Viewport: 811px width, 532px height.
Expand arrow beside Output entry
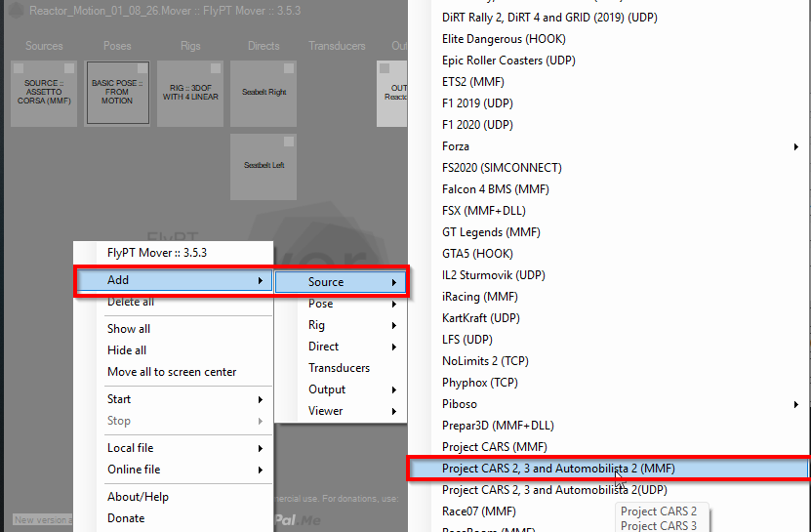pos(394,390)
